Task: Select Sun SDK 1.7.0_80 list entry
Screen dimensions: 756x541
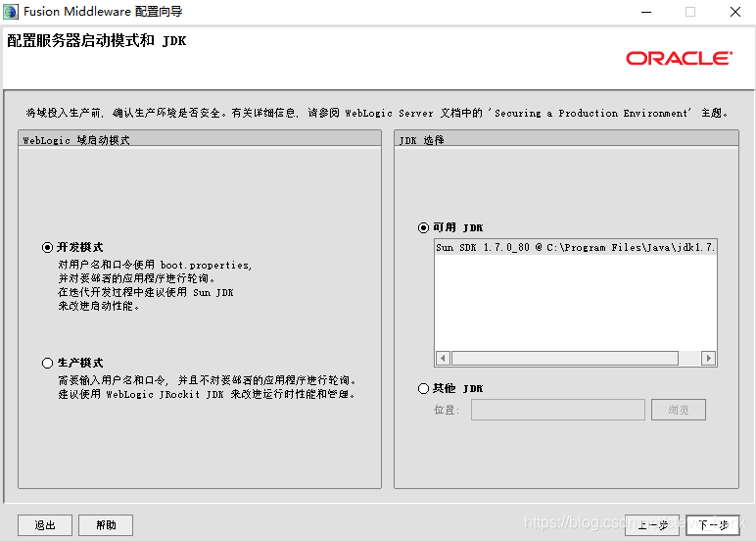Action: pyautogui.click(x=575, y=248)
